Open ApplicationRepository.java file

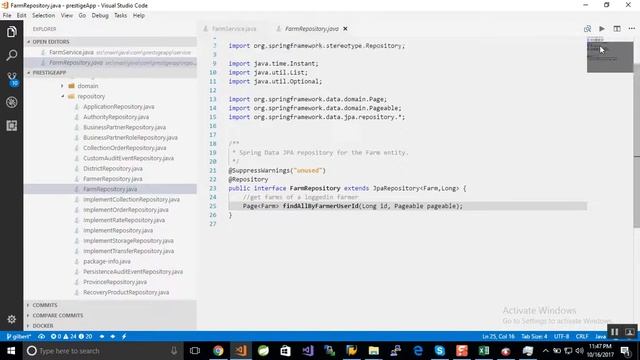tap(118, 107)
